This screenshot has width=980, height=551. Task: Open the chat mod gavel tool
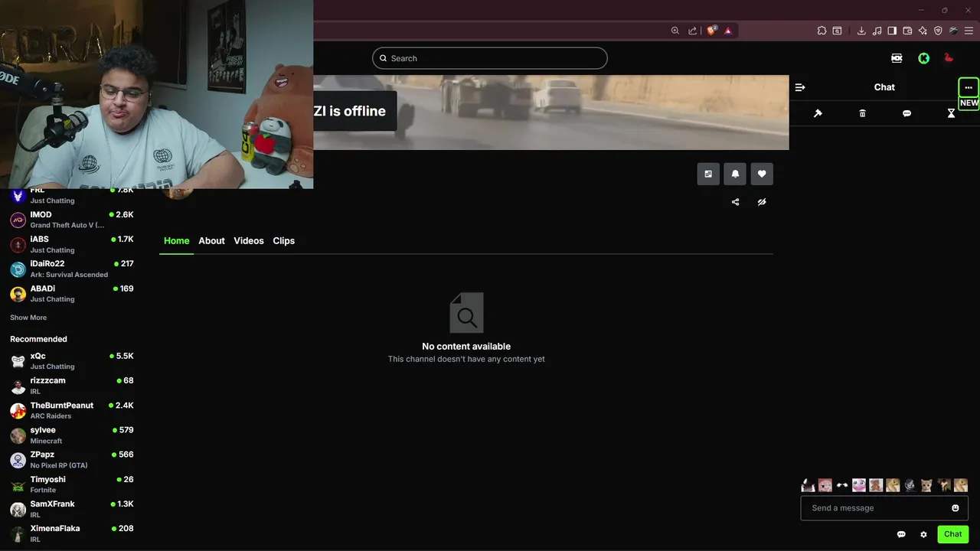(x=818, y=113)
